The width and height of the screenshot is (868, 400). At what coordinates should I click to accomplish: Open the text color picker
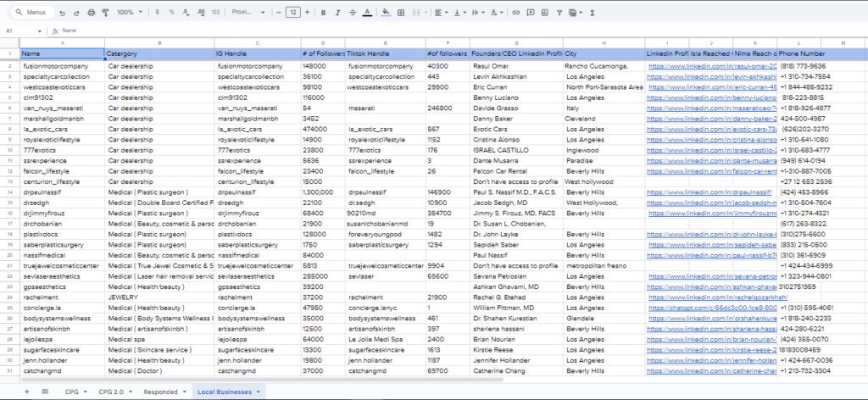click(x=367, y=12)
